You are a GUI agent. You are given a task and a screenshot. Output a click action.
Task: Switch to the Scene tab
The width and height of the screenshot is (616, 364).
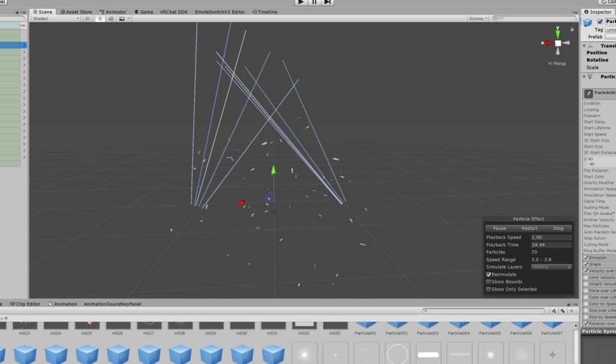(x=43, y=12)
